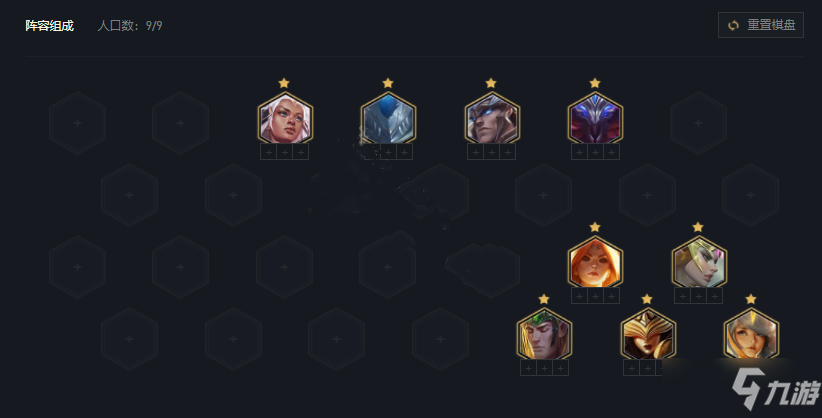Add last item slot under orange-haired champion
The width and height of the screenshot is (822, 418).
[x=611, y=296]
